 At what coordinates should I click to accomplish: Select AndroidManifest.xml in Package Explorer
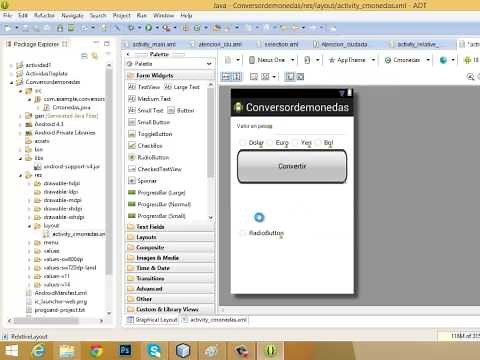tap(57, 293)
